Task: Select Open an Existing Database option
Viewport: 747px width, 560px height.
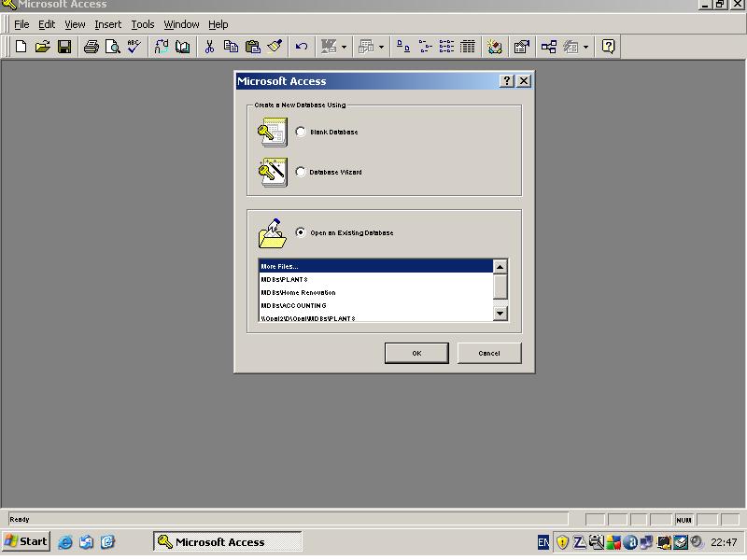Action: 300,232
